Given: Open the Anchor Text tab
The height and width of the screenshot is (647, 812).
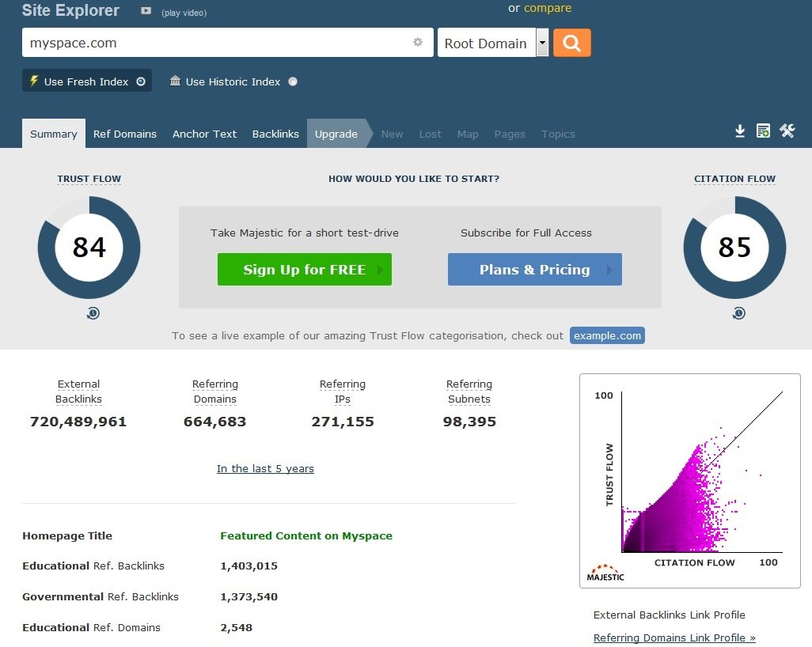Looking at the screenshot, I should click(x=204, y=134).
